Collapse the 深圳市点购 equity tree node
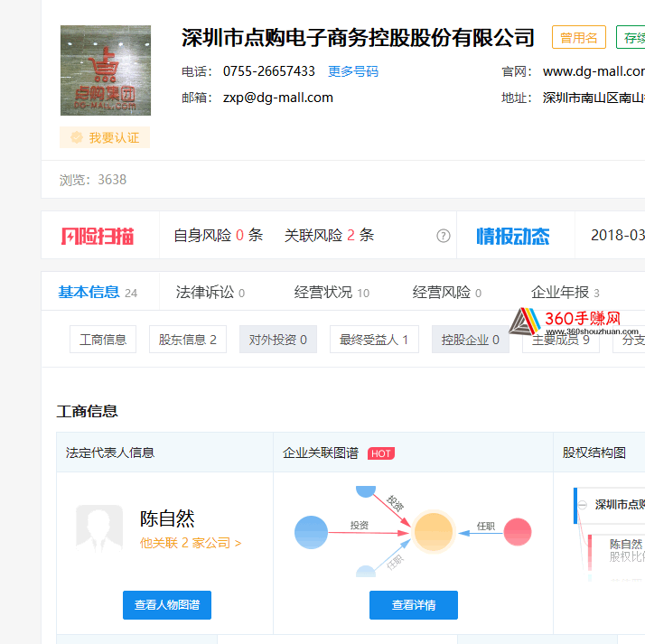The height and width of the screenshot is (644, 645). (583, 505)
